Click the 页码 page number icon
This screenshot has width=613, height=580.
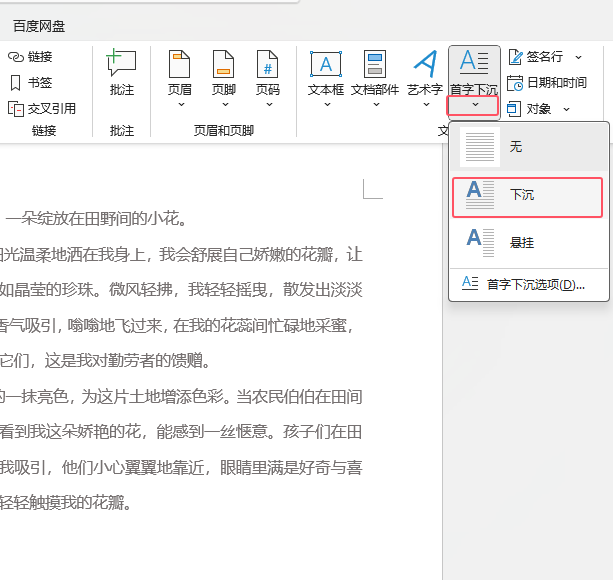pyautogui.click(x=267, y=64)
